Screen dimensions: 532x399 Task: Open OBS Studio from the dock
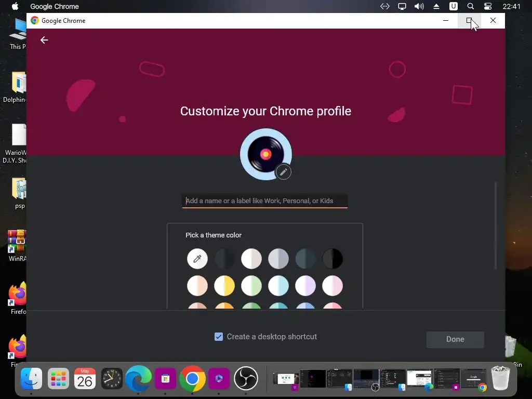click(x=246, y=378)
